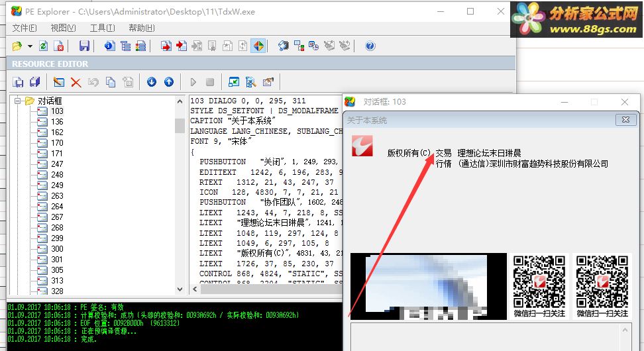The image size is (644, 351).
Task: Click the resource tree vertical scrollbar thumb
Action: coord(180,126)
